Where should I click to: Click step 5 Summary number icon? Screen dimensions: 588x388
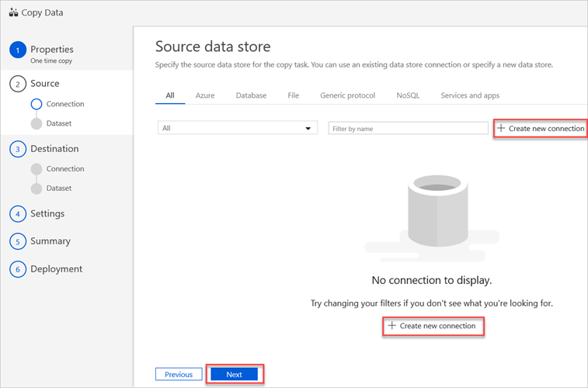click(18, 241)
